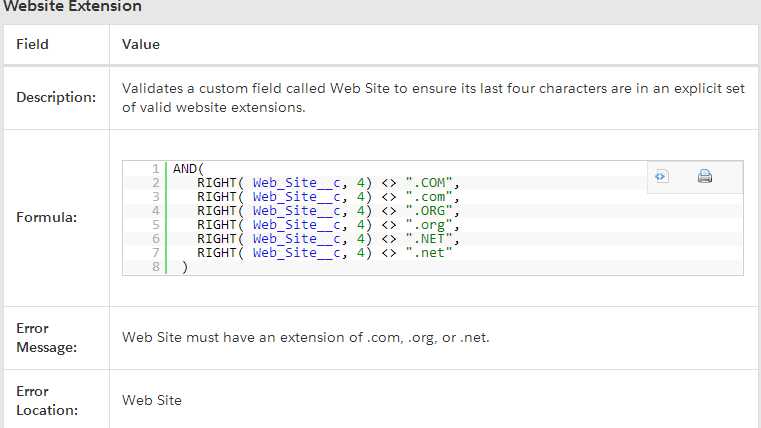The height and width of the screenshot is (428, 761).
Task: Click the ".COM" string in the formula
Action: click(x=435, y=183)
